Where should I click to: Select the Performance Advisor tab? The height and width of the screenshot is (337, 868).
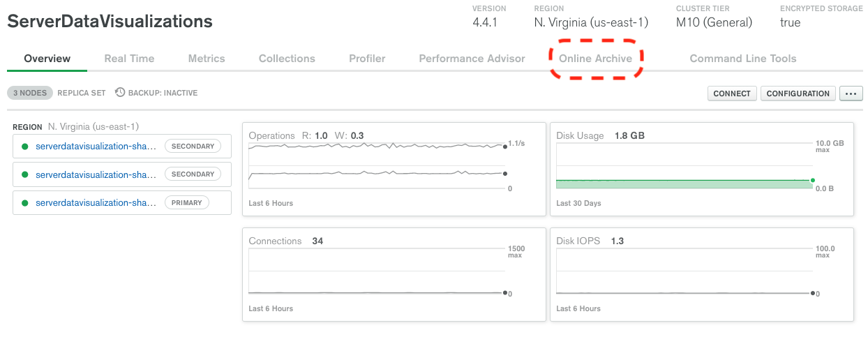(x=472, y=59)
